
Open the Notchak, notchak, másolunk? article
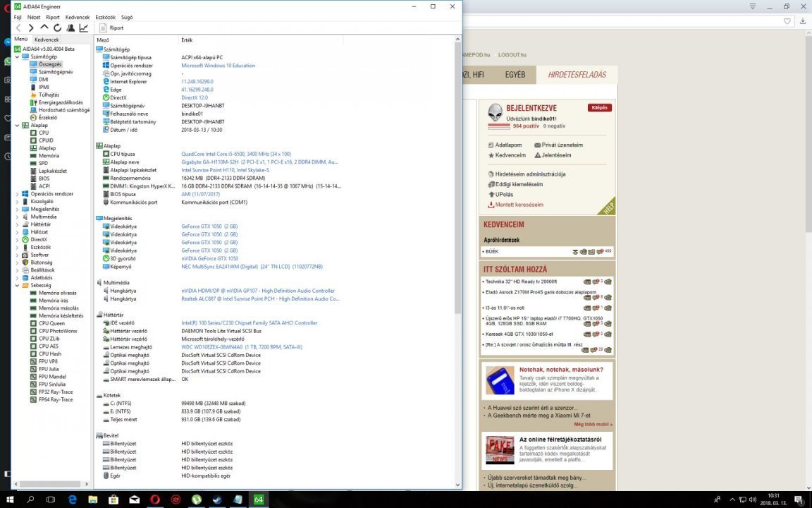point(561,370)
